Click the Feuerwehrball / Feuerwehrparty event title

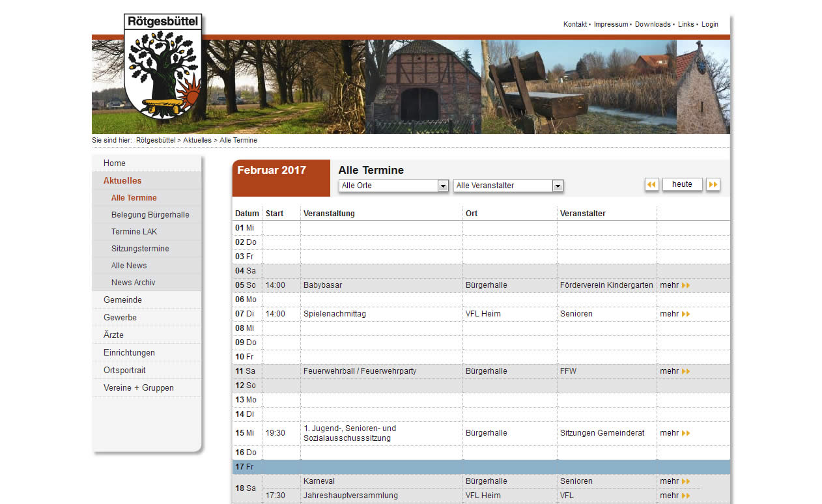pos(360,371)
